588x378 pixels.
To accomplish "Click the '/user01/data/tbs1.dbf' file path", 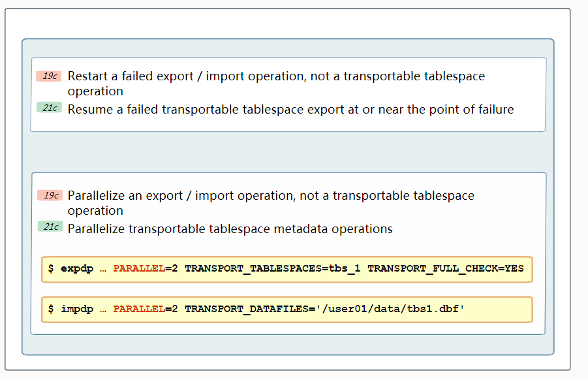I will [x=390, y=309].
